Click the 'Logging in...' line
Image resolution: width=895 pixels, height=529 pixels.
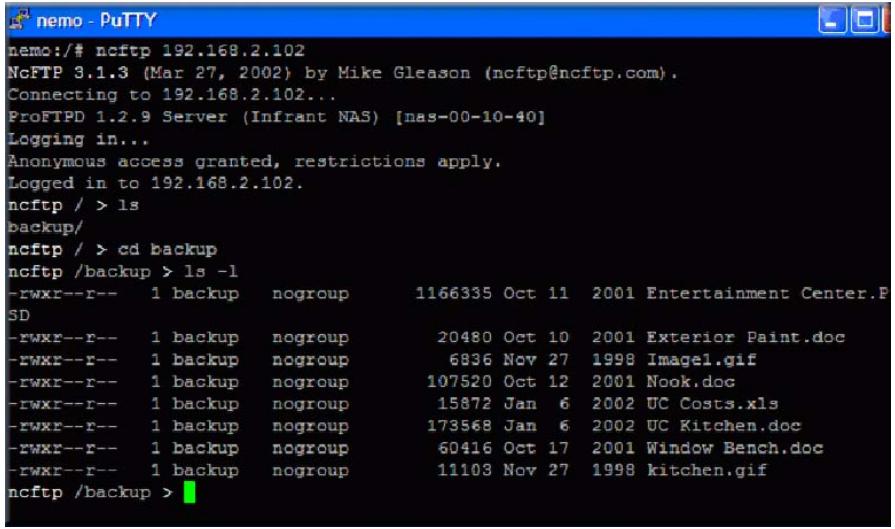[78, 139]
